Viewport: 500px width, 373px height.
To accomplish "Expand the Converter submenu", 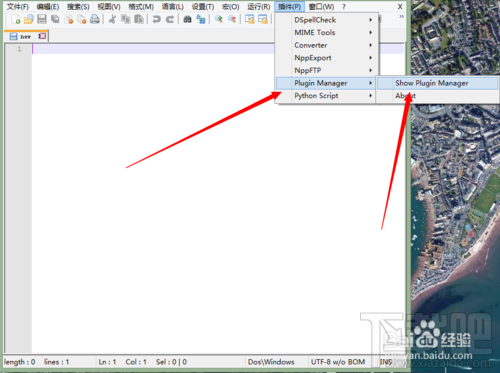I will pos(326,45).
